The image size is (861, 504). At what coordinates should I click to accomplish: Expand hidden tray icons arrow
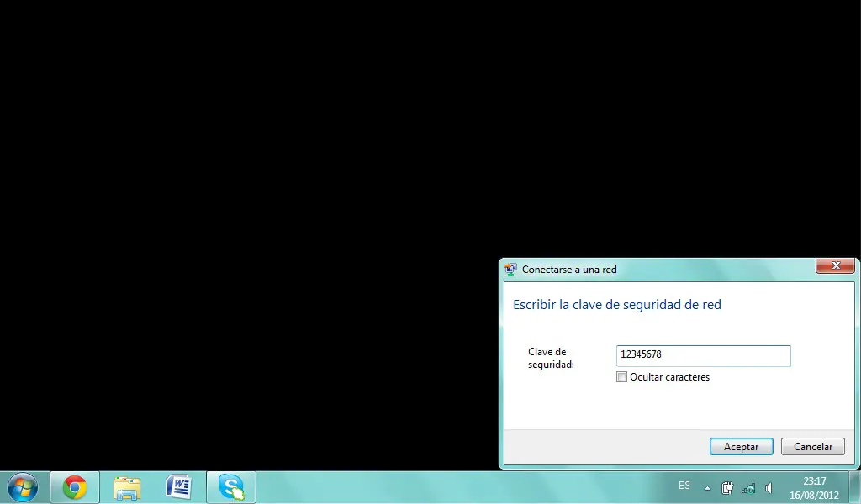tap(707, 488)
